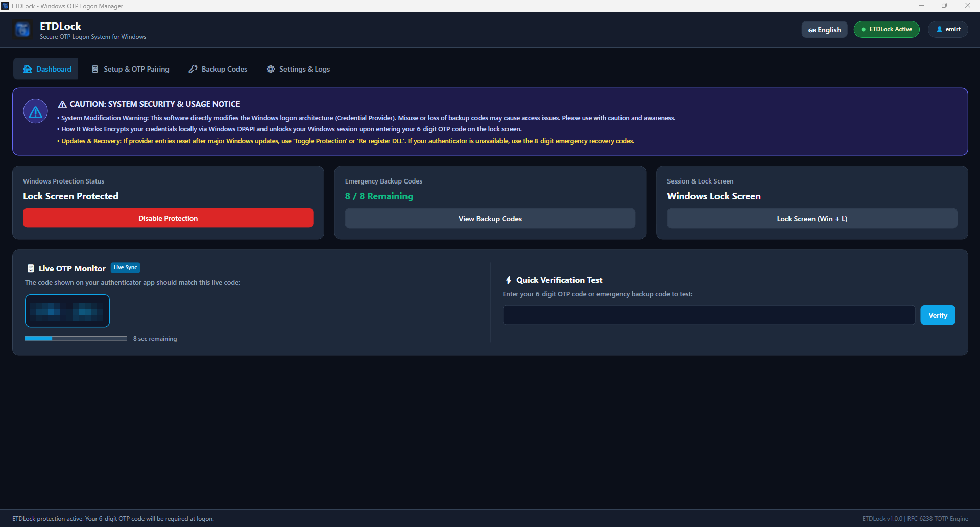Click the '8 / 8 Remaining' text
Viewport: 980px width, 527px height.
click(379, 196)
